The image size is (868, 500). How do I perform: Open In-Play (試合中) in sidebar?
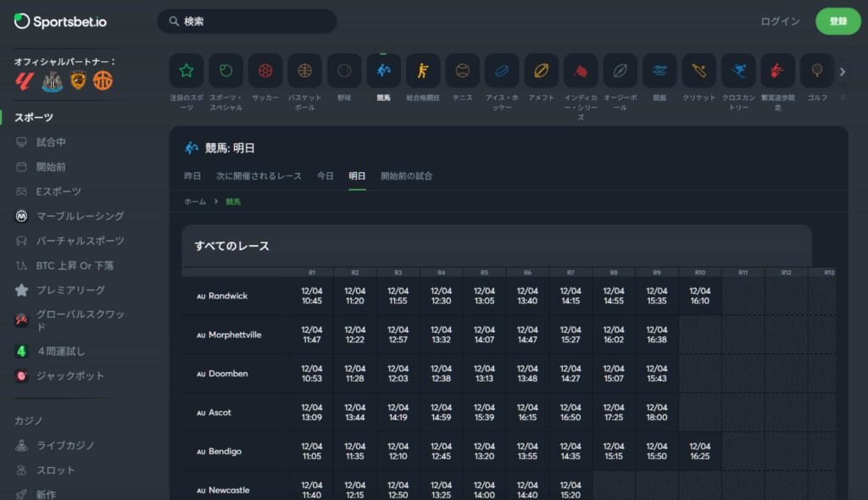51,142
